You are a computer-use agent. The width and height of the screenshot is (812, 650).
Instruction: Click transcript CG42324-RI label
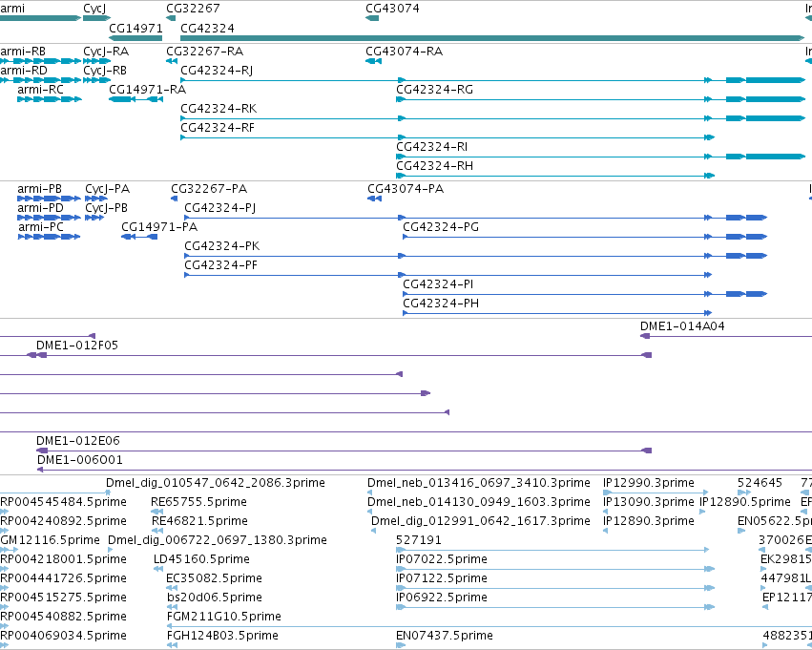432,147
